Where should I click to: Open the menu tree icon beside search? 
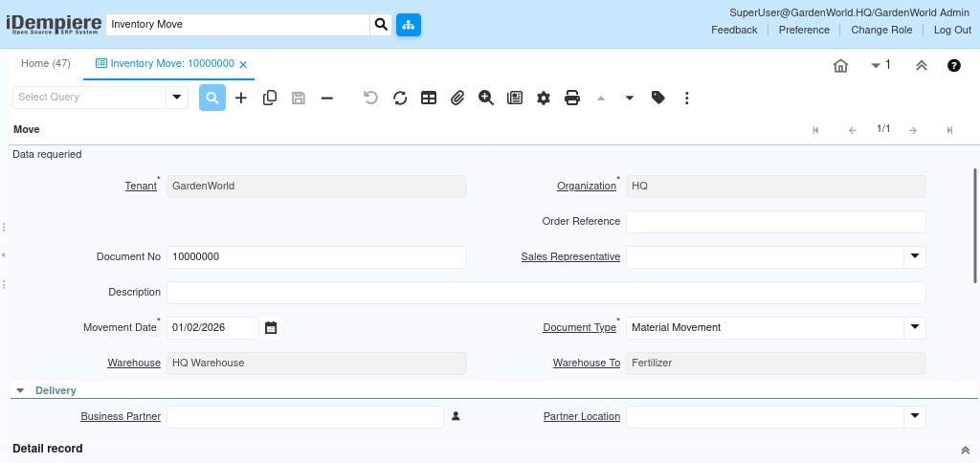409,24
